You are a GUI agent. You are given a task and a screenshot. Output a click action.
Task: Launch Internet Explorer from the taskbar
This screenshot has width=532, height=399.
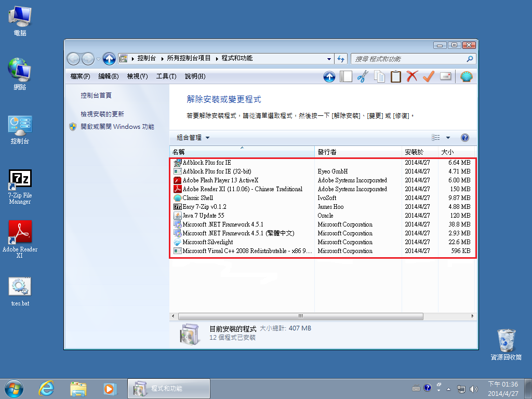(46, 389)
